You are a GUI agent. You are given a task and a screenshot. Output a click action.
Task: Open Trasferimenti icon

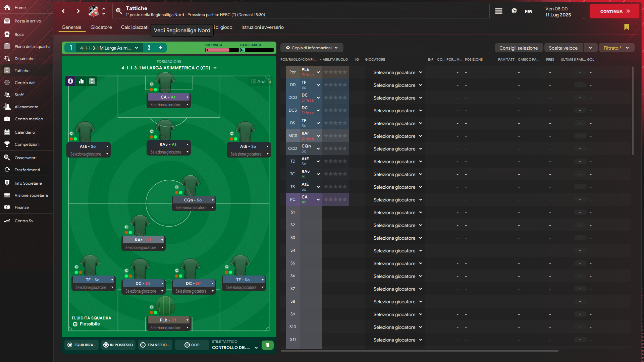pyautogui.click(x=7, y=170)
